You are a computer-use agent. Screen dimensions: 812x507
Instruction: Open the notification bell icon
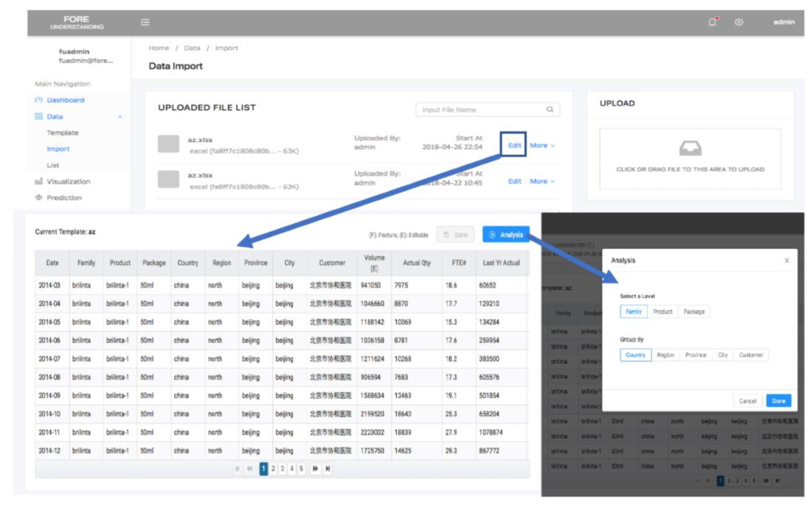712,22
